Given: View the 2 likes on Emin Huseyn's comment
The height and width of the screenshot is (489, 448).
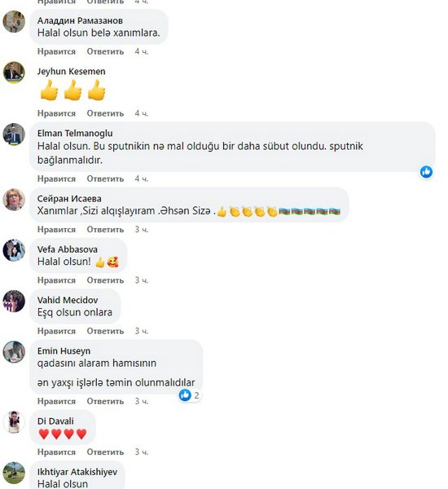Looking at the screenshot, I should [x=189, y=395].
